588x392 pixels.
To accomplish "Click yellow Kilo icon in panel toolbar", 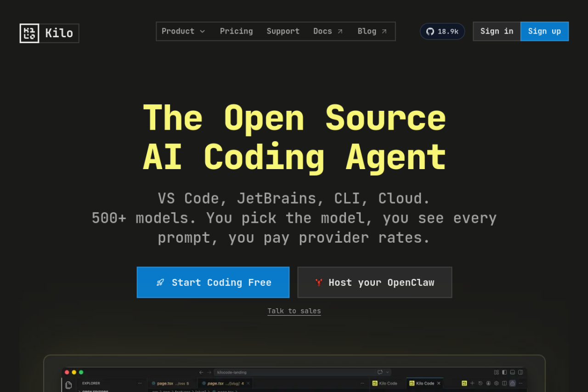I will (464, 383).
